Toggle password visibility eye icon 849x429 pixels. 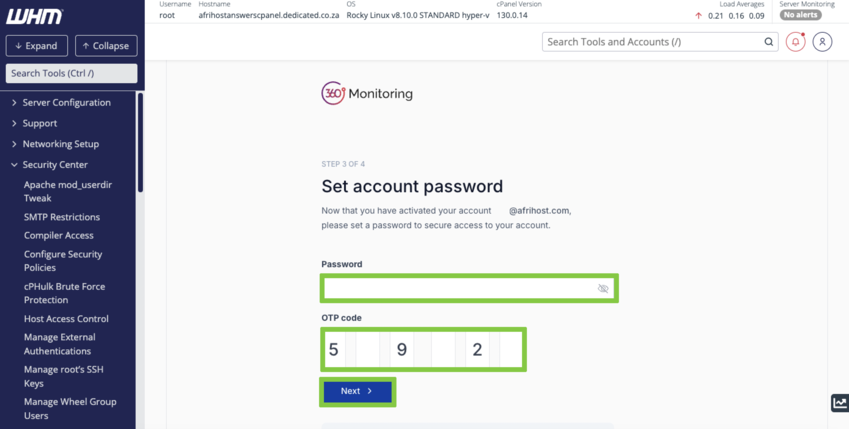click(603, 289)
